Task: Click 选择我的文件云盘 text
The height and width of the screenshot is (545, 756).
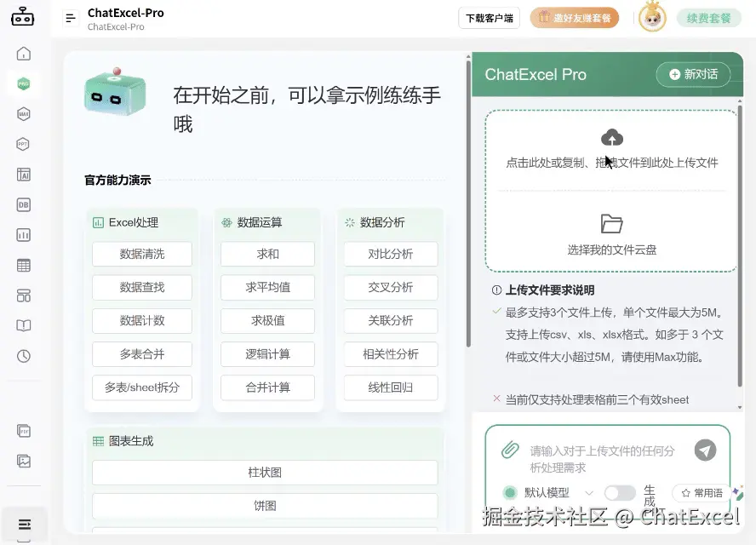Action: (x=612, y=250)
